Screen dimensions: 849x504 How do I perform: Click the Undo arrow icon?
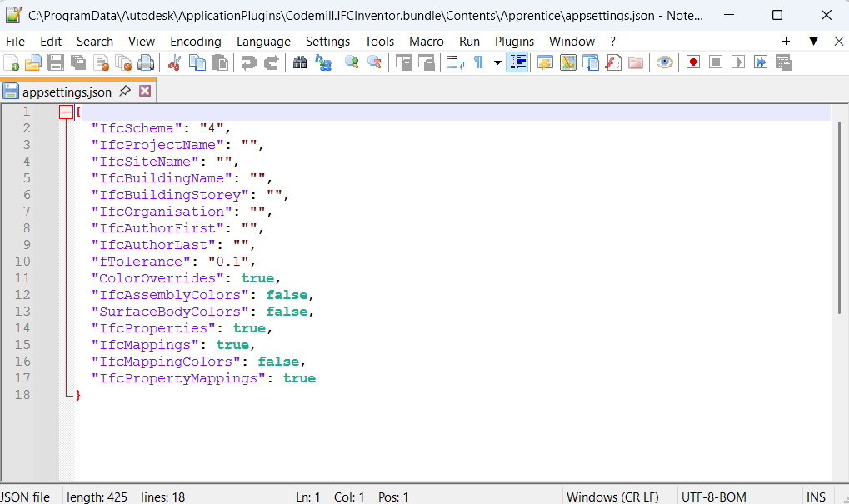[247, 62]
